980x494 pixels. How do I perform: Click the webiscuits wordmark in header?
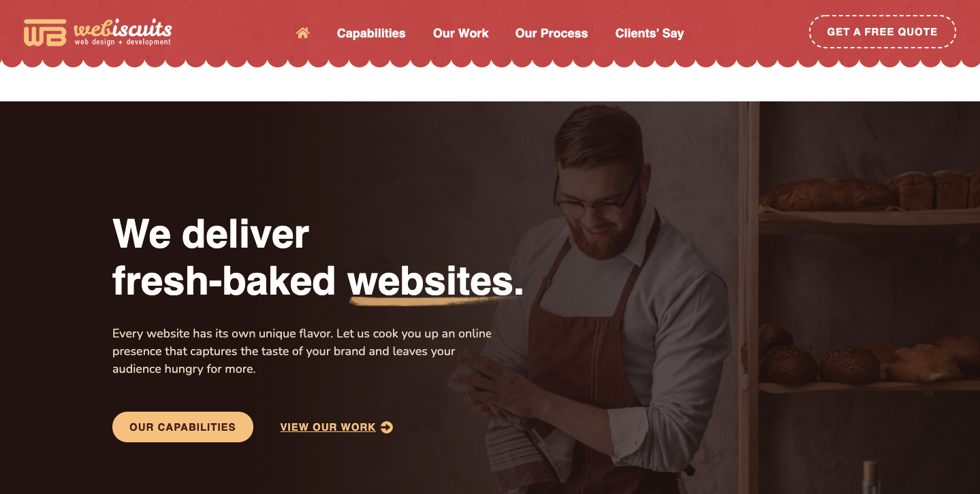pos(123,29)
